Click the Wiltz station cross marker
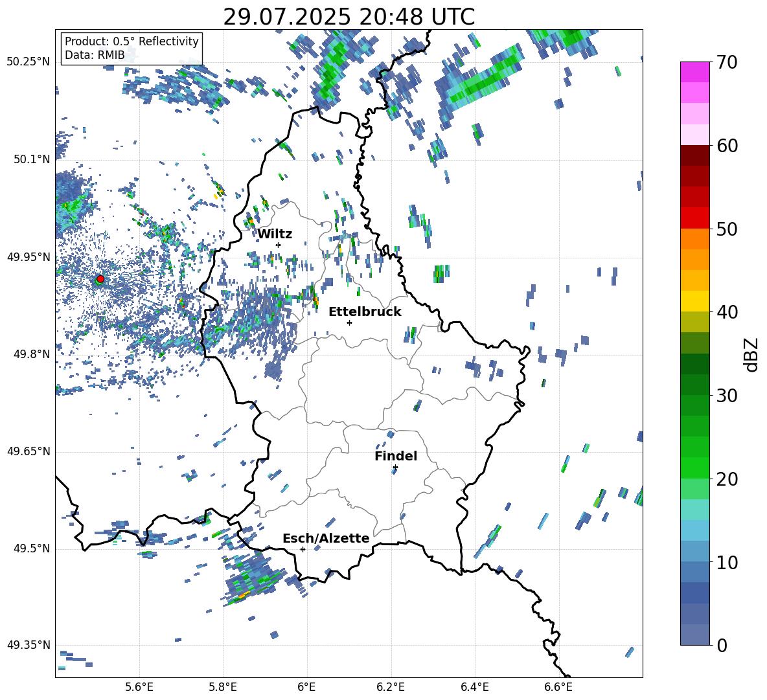Viewport: 767px width, 700px height. 279,245
